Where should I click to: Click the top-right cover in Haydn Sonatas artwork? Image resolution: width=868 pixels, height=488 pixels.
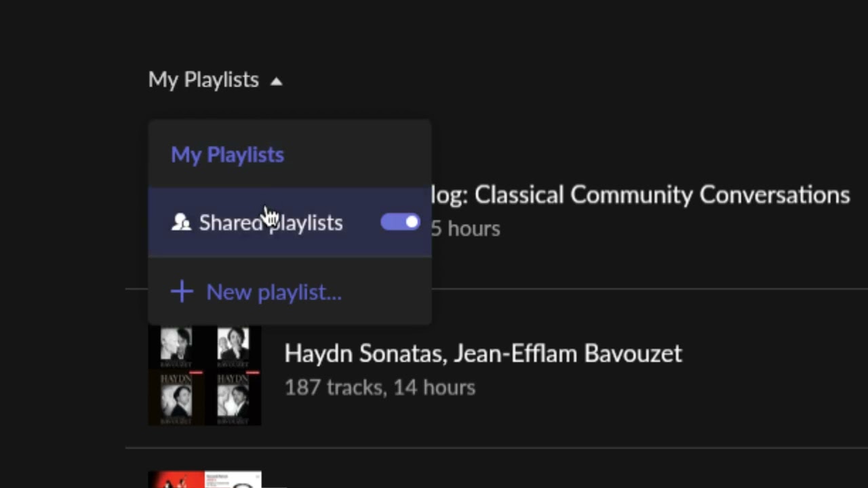[233, 345]
